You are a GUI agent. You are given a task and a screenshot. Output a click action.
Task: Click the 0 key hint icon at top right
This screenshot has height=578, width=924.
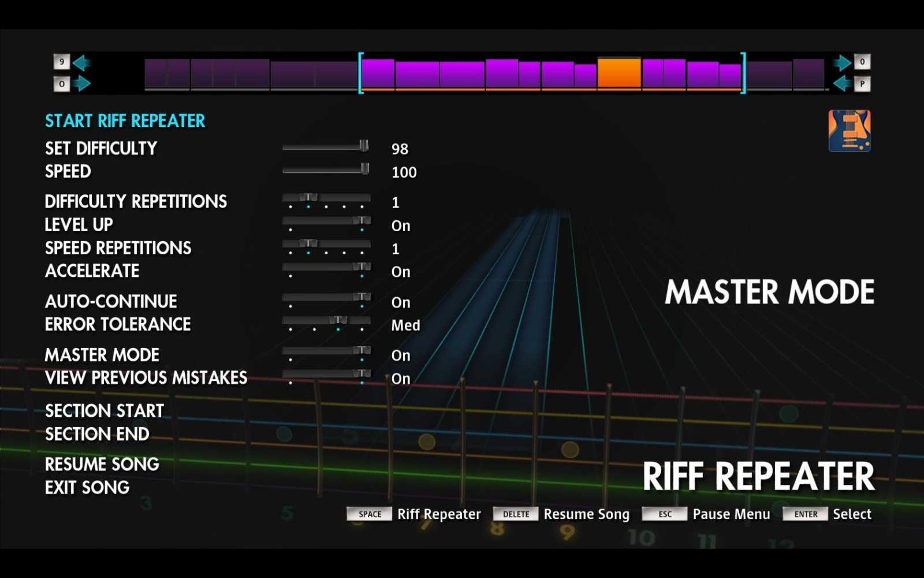pos(862,62)
